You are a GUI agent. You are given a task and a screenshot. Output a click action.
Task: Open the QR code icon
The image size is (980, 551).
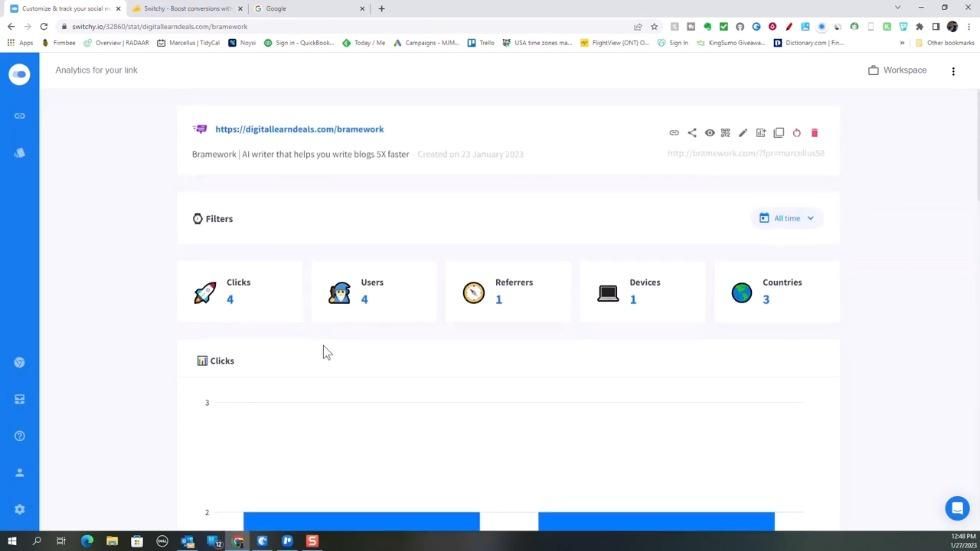726,133
